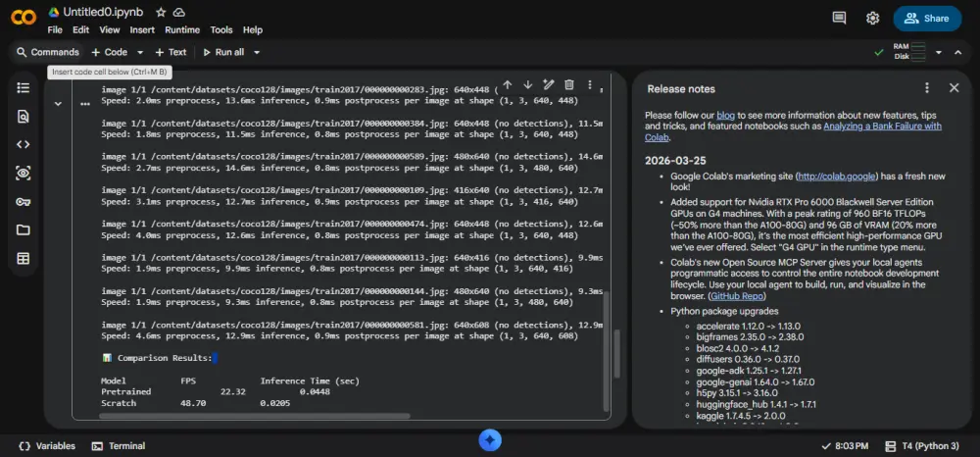Click the Share button

point(927,18)
